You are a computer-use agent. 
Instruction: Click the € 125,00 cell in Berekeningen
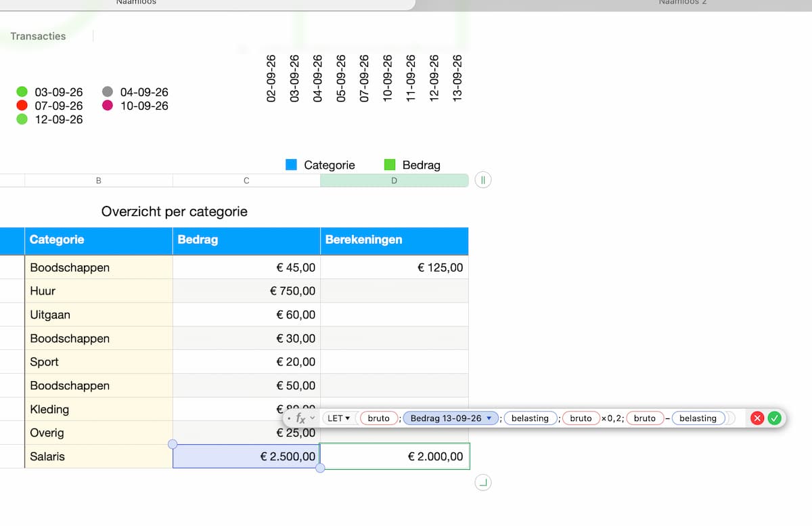pyautogui.click(x=394, y=267)
